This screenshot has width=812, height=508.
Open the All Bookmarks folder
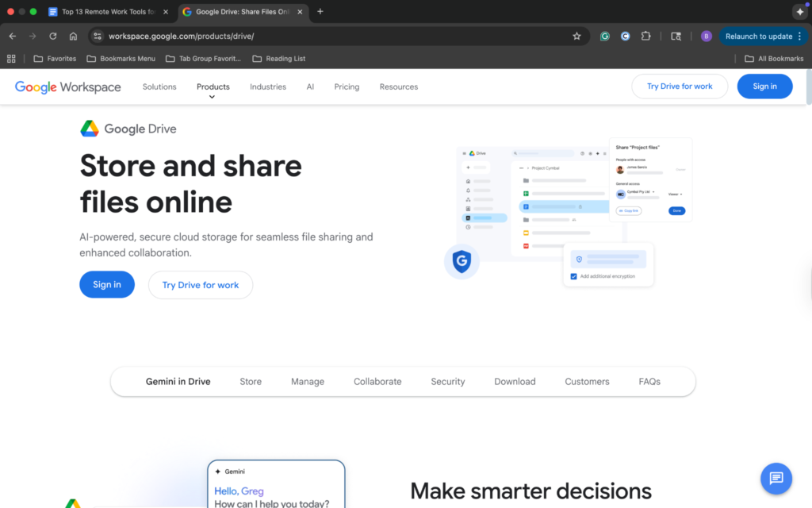coord(774,59)
